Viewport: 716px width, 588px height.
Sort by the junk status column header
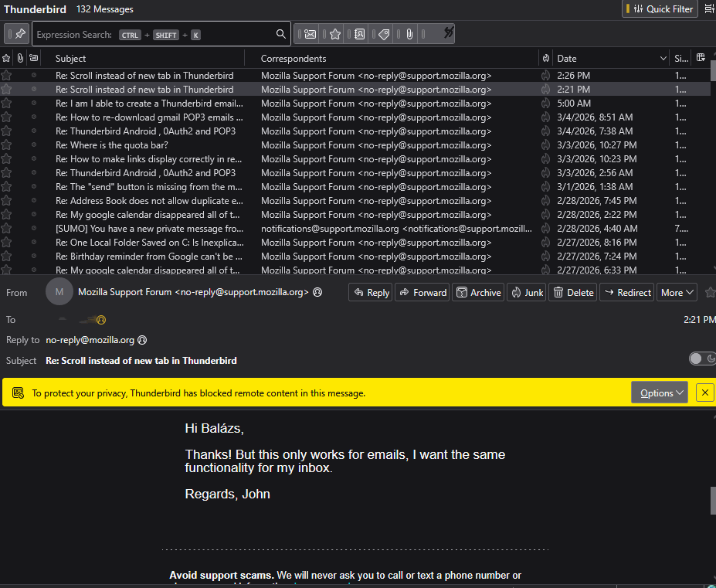pyautogui.click(x=545, y=59)
